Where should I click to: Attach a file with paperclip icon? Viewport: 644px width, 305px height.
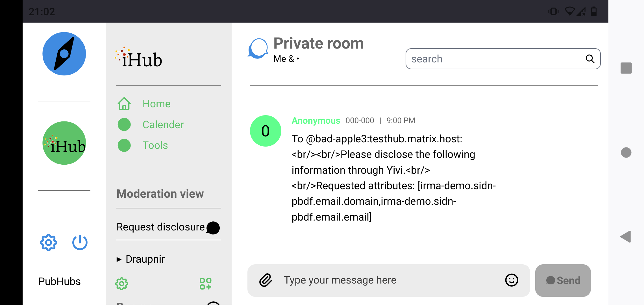(x=266, y=280)
